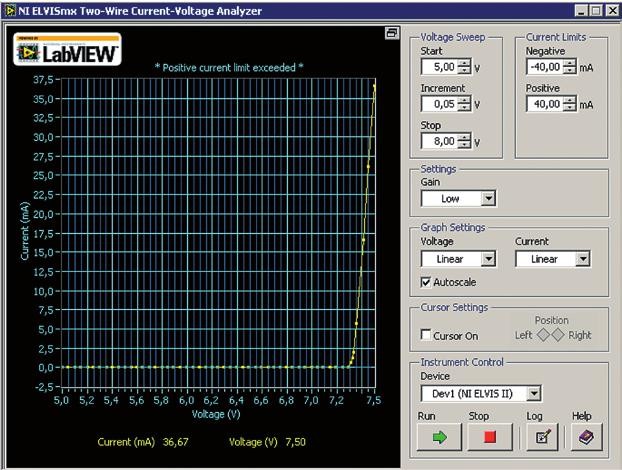Click the Current (mA) readout 36,67
This screenshot has width=622, height=470.
(x=176, y=442)
